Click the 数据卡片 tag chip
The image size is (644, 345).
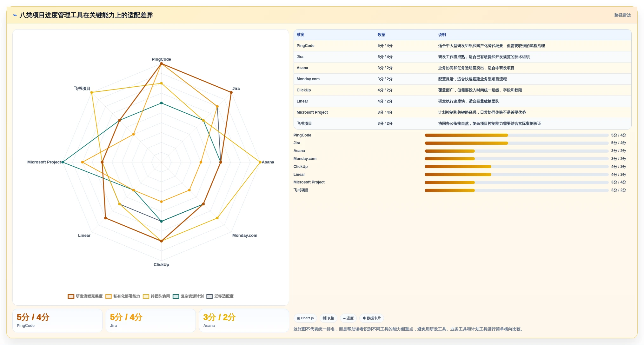coord(372,318)
